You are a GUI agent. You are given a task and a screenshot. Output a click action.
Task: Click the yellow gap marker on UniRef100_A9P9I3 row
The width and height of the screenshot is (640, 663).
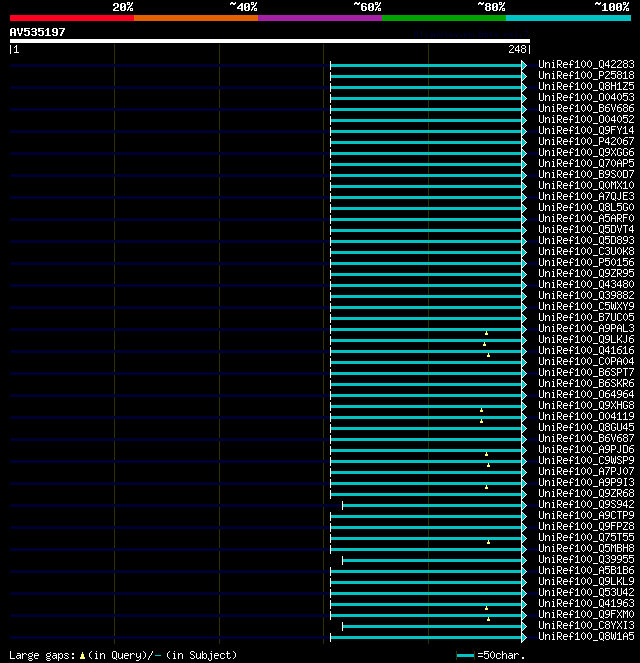coord(487,487)
